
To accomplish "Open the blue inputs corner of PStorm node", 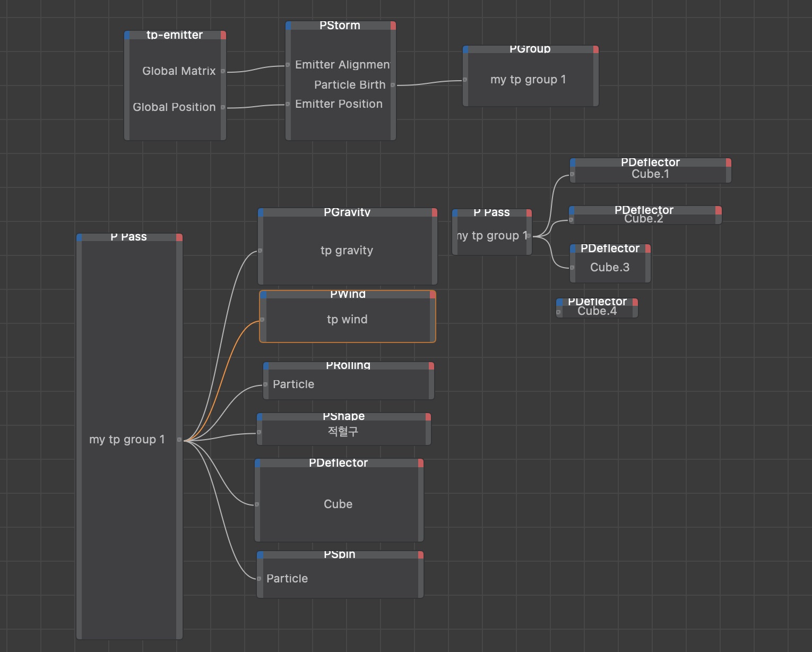I will coord(288,25).
